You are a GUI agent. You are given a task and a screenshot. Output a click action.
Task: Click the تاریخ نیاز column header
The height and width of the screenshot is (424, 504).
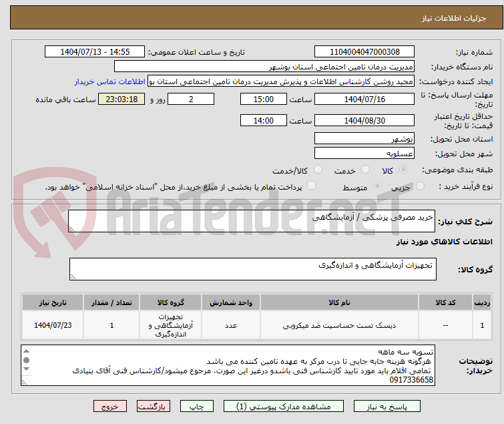point(53,302)
